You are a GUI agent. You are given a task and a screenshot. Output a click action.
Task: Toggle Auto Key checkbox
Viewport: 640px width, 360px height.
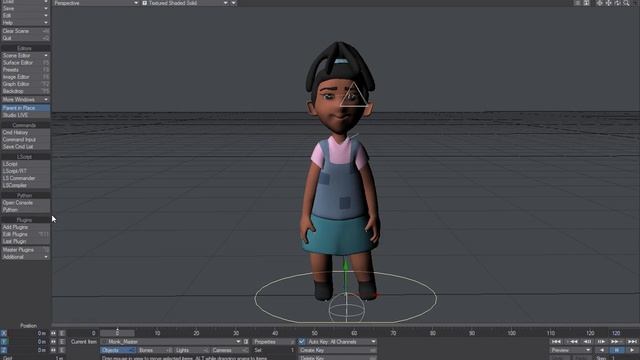point(302,342)
